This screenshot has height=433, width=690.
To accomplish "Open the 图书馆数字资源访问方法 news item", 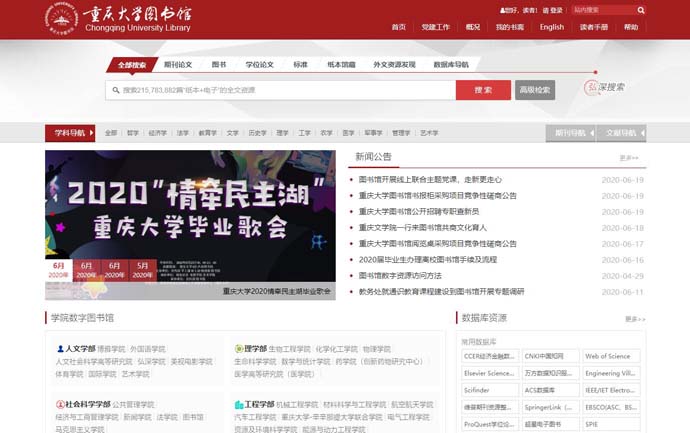I will tap(400, 275).
